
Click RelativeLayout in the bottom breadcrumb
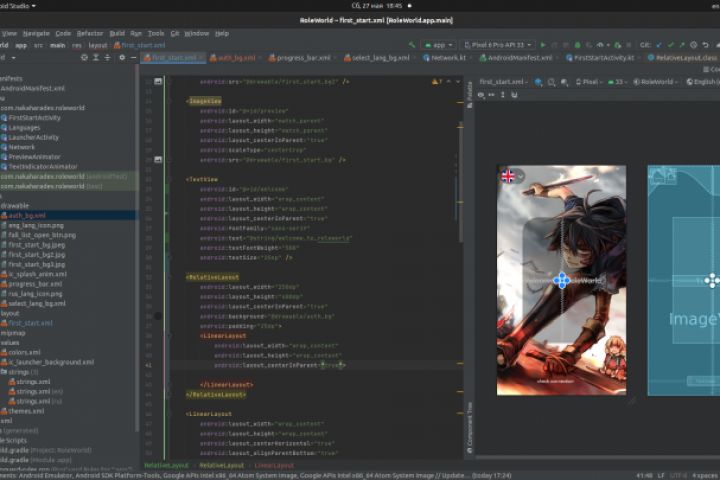[x=166, y=465]
